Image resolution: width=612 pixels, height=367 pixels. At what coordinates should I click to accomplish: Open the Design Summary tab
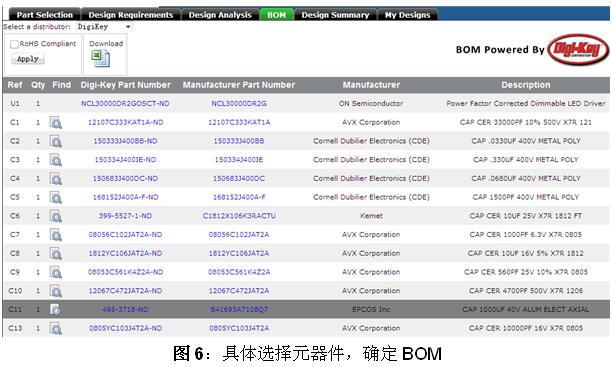point(335,15)
